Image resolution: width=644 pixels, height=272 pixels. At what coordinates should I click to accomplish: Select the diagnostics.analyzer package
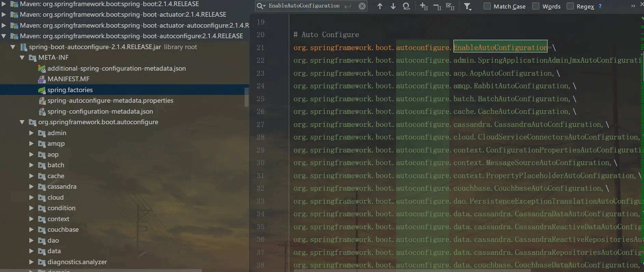point(77,262)
